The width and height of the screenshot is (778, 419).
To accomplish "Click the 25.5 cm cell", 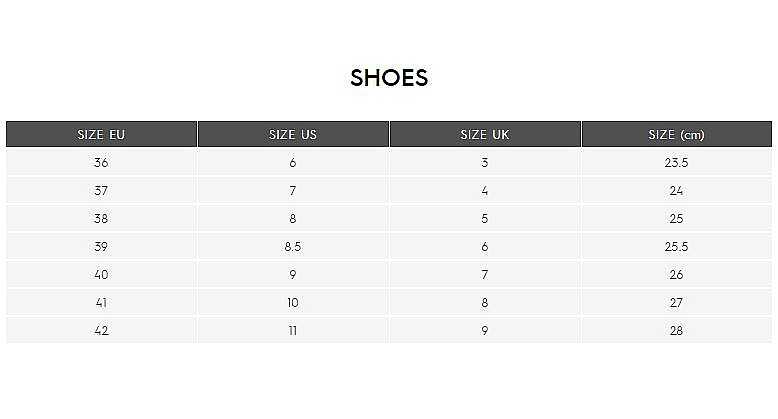I will 677,246.
